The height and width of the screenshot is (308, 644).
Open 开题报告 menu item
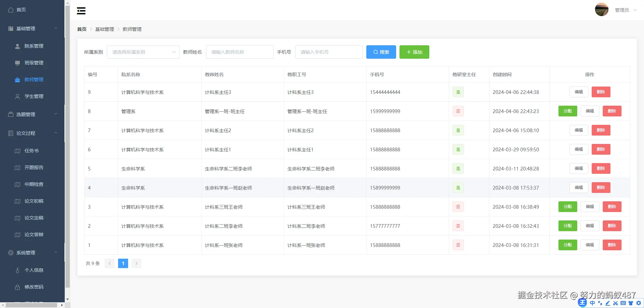point(34,167)
